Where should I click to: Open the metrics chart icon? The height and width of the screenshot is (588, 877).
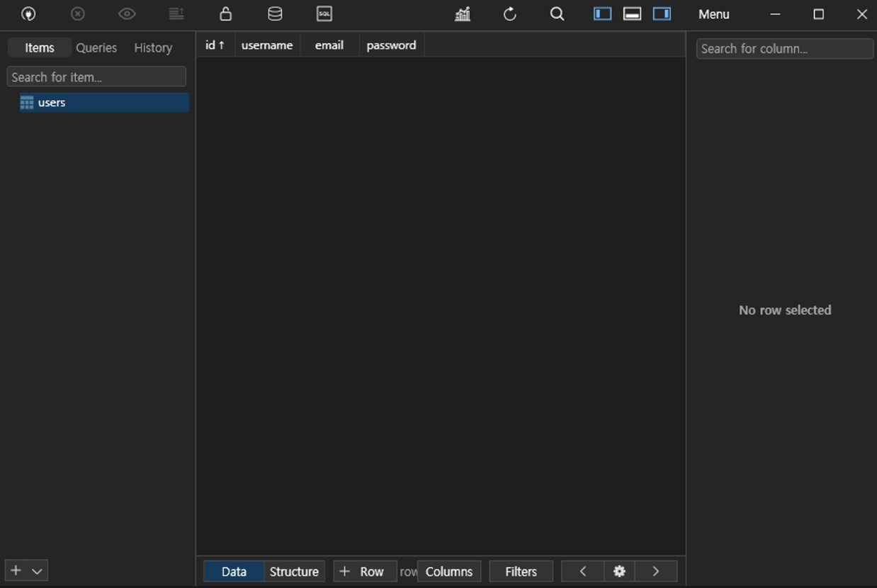pos(463,14)
